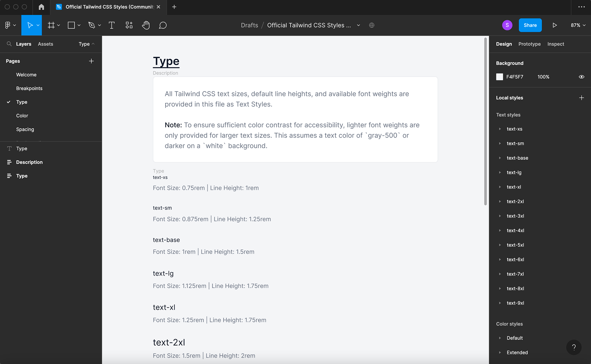Click the Type heading on canvas

pos(166,62)
